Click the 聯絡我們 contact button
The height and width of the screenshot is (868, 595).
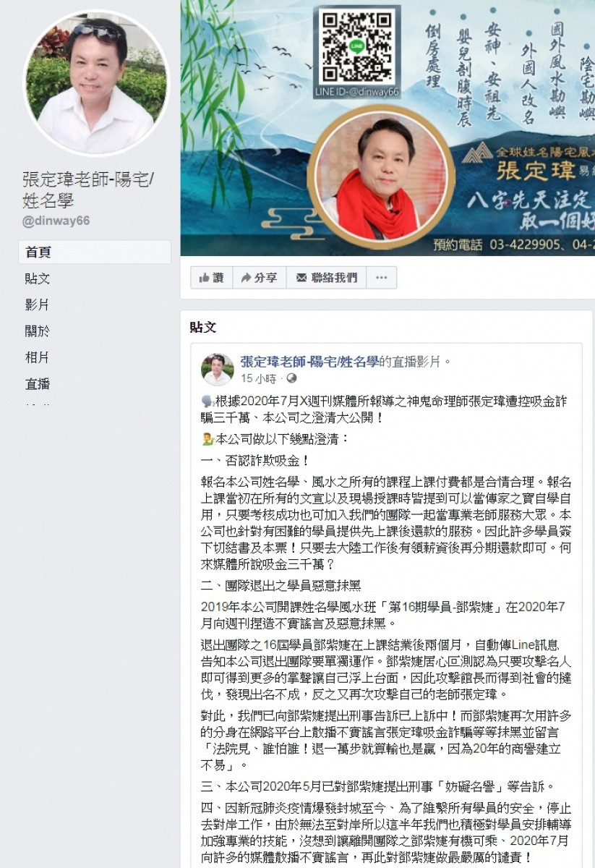(327, 278)
